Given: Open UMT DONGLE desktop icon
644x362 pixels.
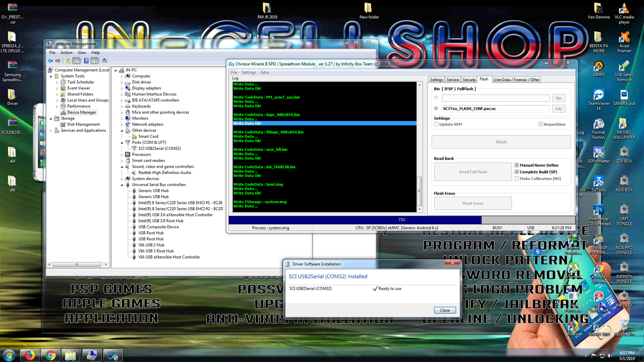Looking at the screenshot, I should pos(624,215).
